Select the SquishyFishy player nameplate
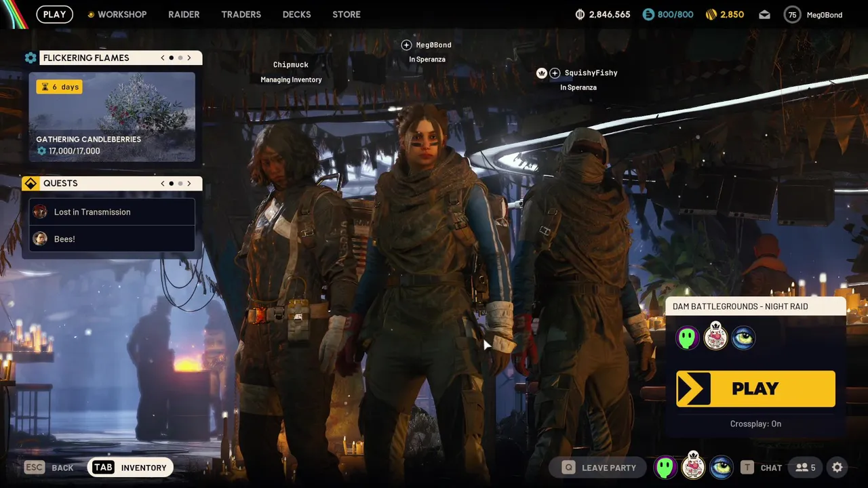Screen dimensions: 868x488 coord(591,73)
